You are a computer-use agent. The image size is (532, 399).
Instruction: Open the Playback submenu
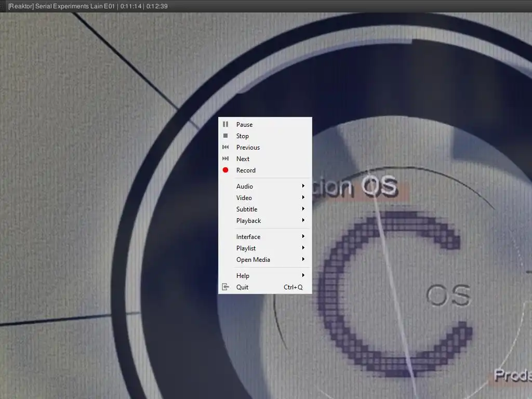(265, 220)
